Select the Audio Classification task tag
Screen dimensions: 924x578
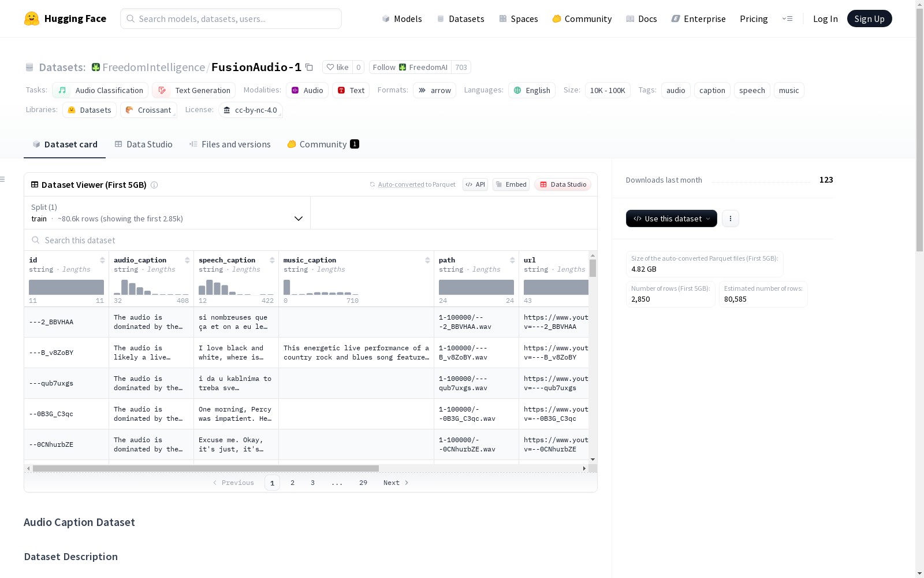click(100, 90)
